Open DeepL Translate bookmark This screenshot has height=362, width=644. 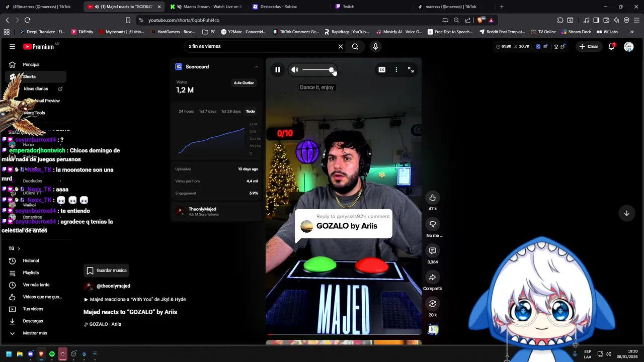42,32
